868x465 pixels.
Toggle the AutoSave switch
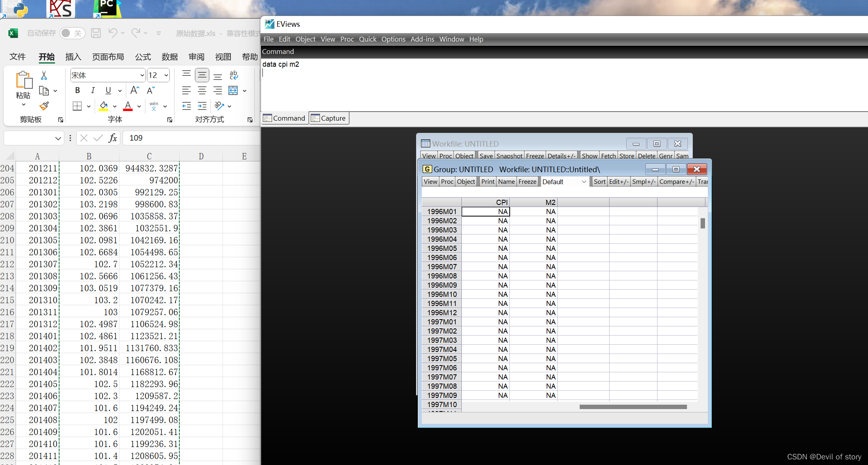[72, 33]
